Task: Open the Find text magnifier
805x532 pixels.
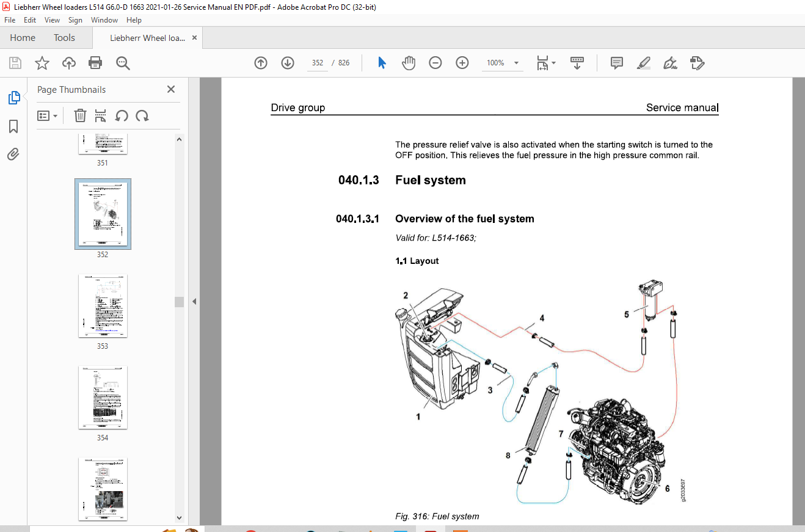Action: (x=123, y=63)
